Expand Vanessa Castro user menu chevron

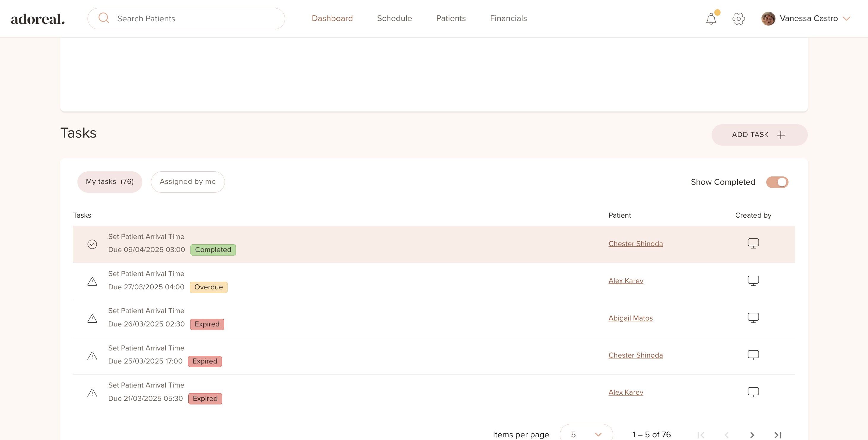[x=846, y=18]
